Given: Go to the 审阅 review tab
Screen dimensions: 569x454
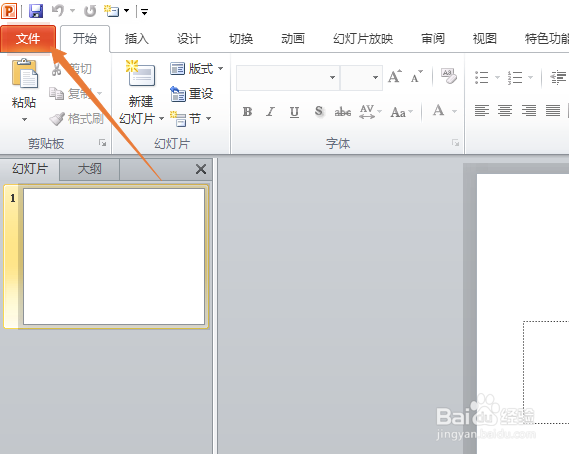Looking at the screenshot, I should (433, 38).
